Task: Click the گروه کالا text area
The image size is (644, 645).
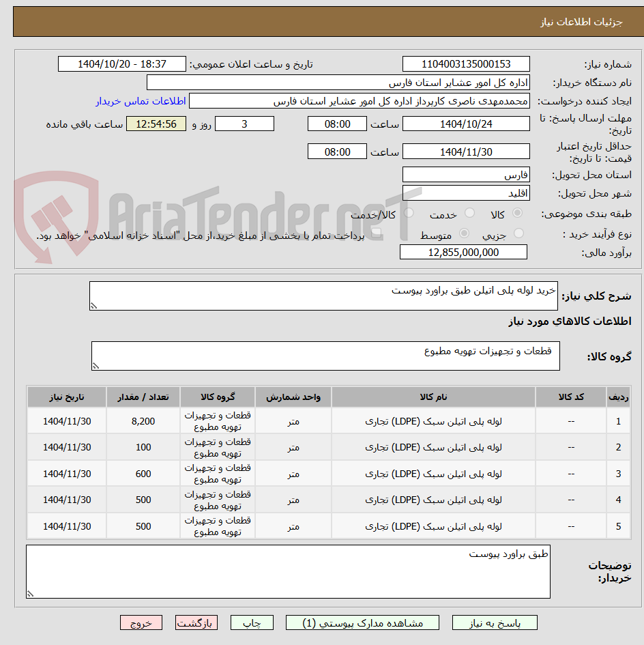Action: pos(325,356)
